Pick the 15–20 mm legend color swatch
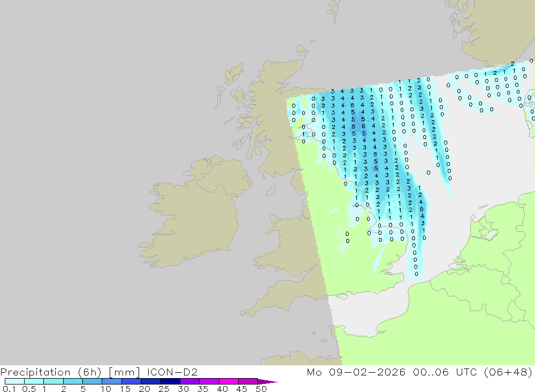This screenshot has height=392, width=535. coord(132,381)
